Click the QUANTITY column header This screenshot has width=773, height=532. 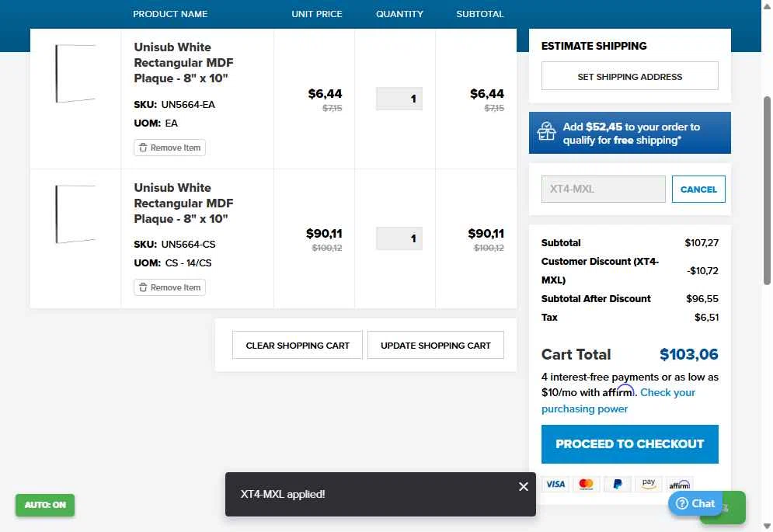(399, 14)
